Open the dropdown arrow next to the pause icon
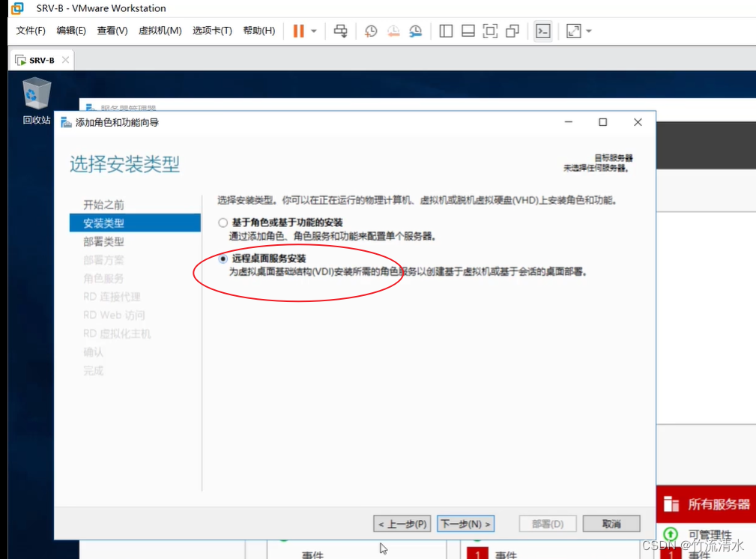Image resolution: width=756 pixels, height=559 pixels. [x=314, y=31]
